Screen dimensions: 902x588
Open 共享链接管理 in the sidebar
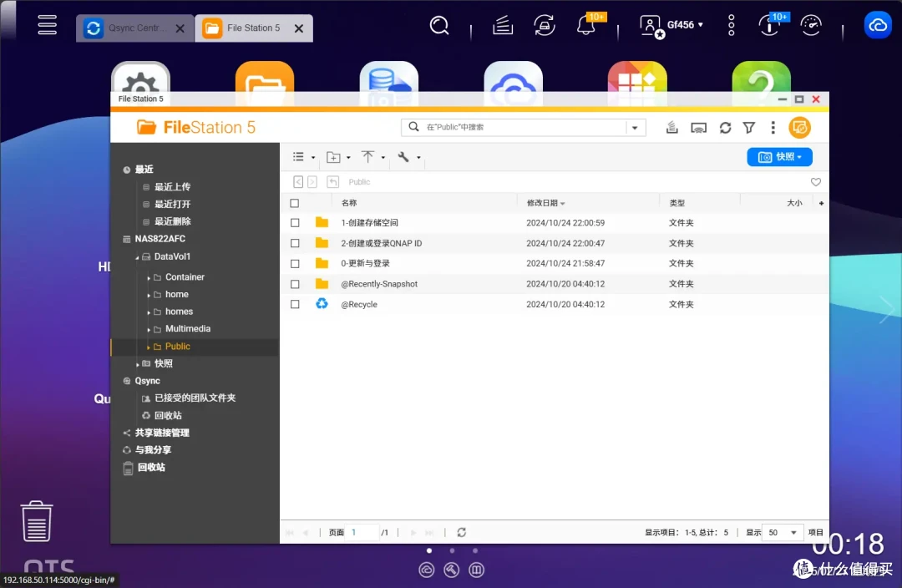pos(162,433)
